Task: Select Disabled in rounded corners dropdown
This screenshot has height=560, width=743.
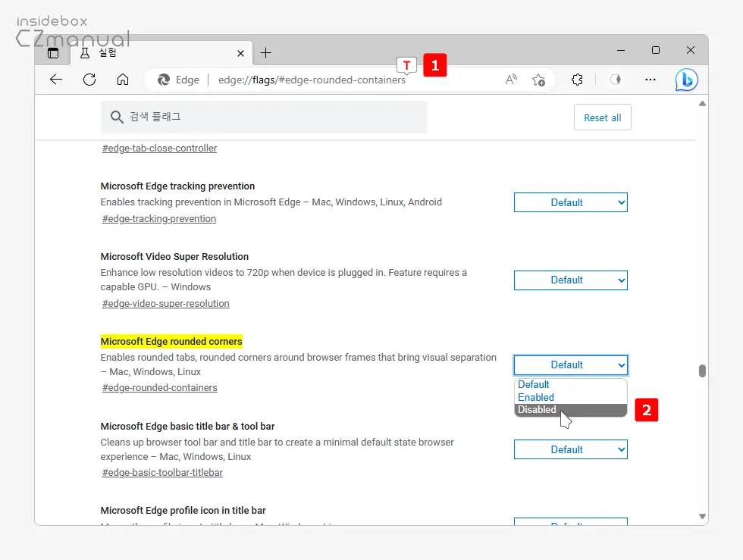Action: (537, 410)
